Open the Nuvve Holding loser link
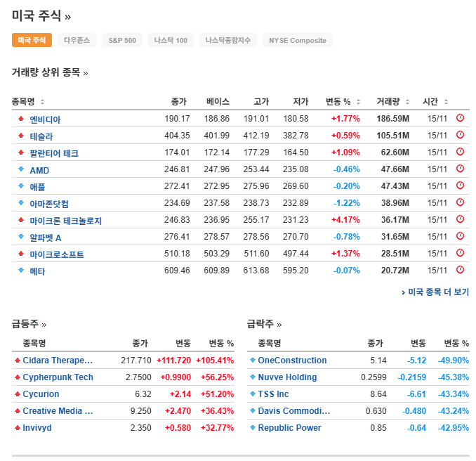Screen dimensions: 476x461 [287, 377]
